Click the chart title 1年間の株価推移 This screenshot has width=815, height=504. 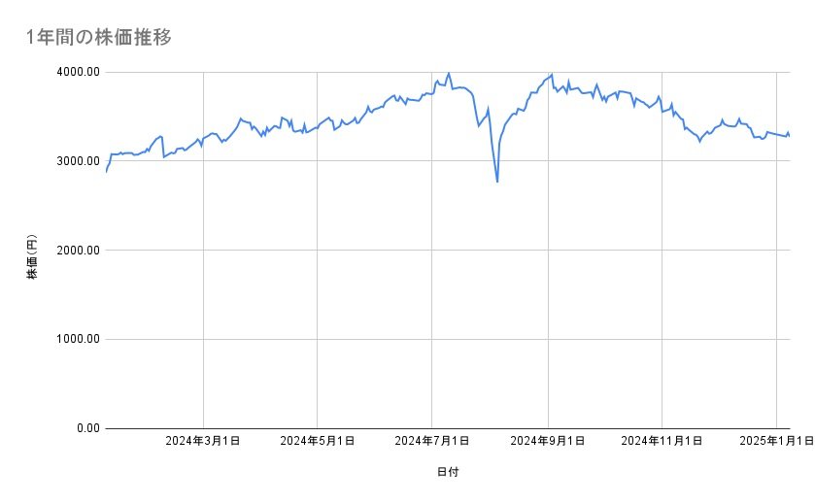[100, 37]
